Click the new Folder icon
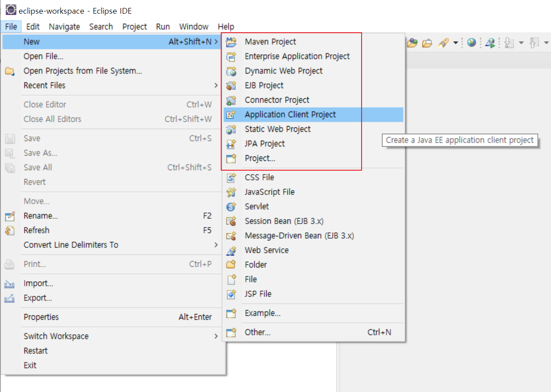This screenshot has height=392, width=551. [x=231, y=265]
